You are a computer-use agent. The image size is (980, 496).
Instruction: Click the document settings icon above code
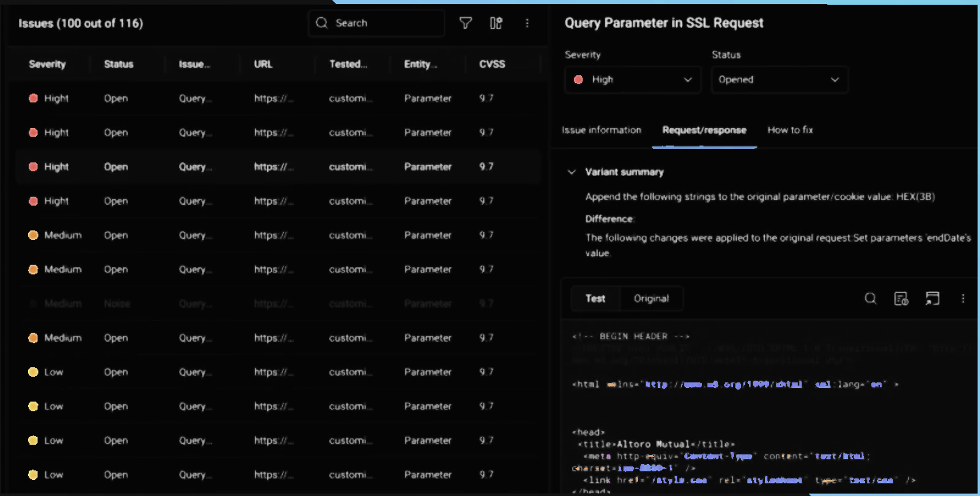point(901,298)
